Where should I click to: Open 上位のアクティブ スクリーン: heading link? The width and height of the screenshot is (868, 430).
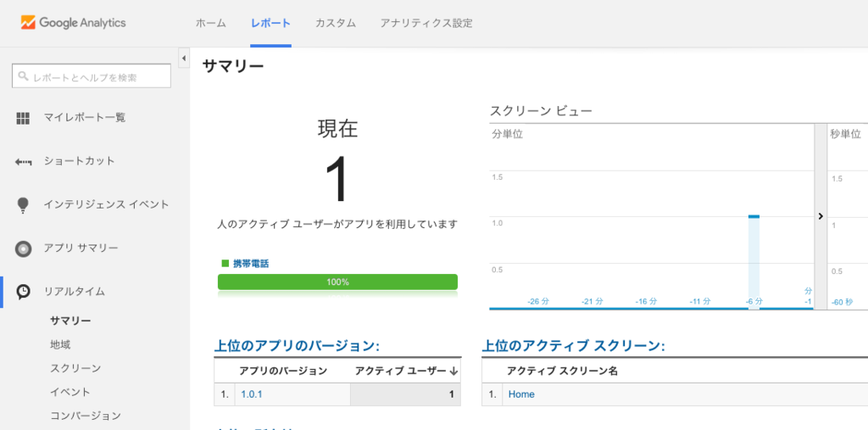[x=573, y=346]
